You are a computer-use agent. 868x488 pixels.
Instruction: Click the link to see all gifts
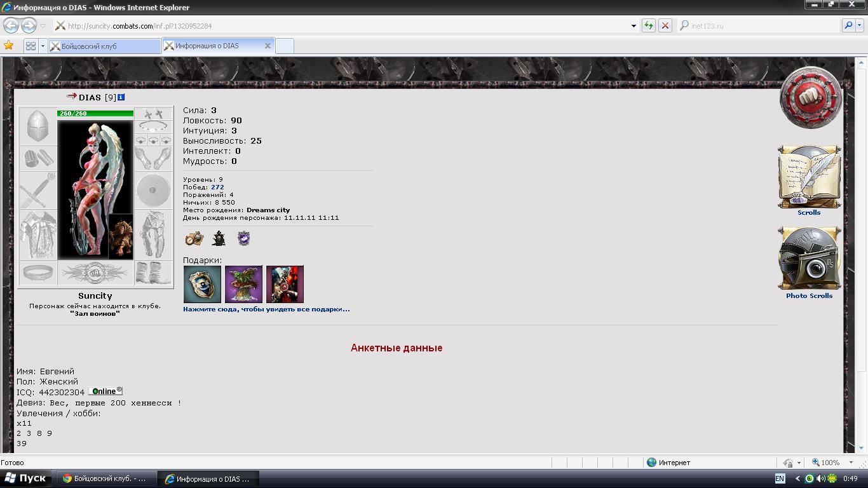point(266,309)
